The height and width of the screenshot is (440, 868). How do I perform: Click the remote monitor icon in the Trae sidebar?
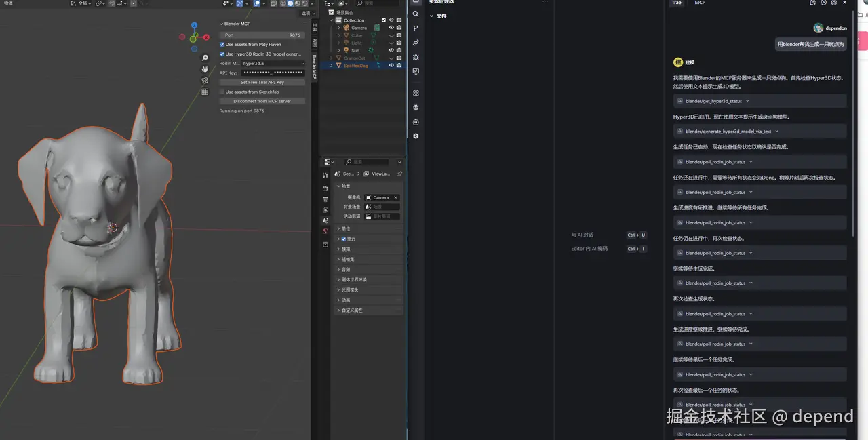(416, 71)
